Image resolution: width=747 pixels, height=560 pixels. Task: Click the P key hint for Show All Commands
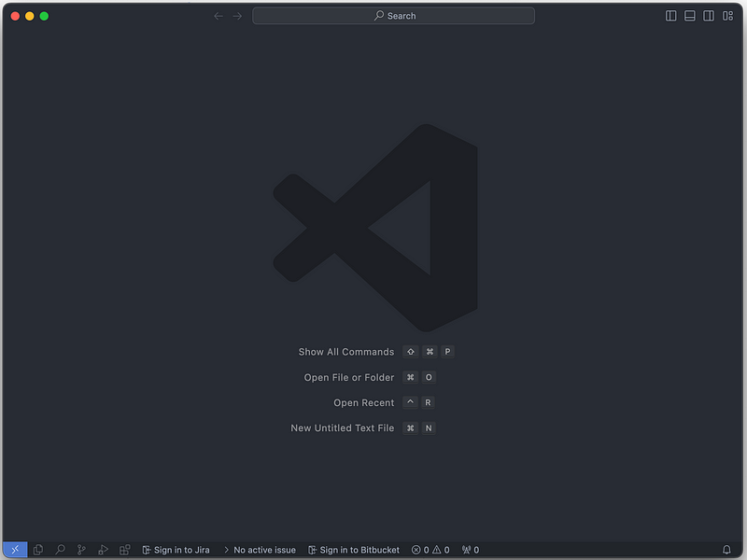pos(447,352)
